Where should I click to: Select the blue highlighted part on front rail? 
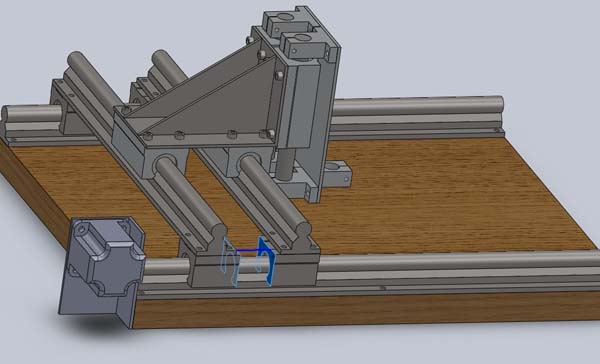(249, 262)
